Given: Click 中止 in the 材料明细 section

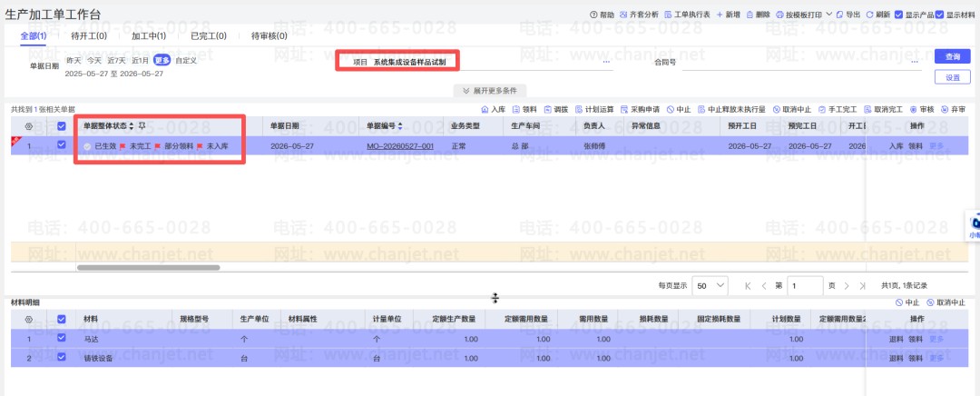Looking at the screenshot, I should 907,302.
